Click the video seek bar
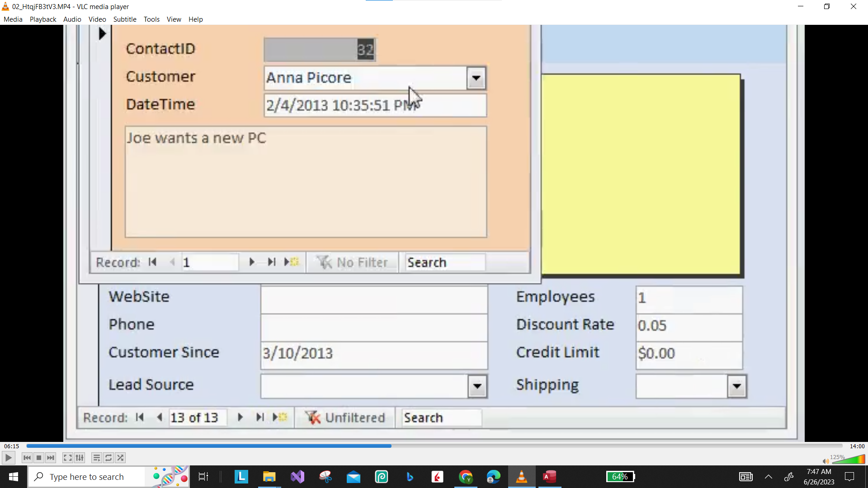This screenshot has height=488, width=868. tap(434, 446)
